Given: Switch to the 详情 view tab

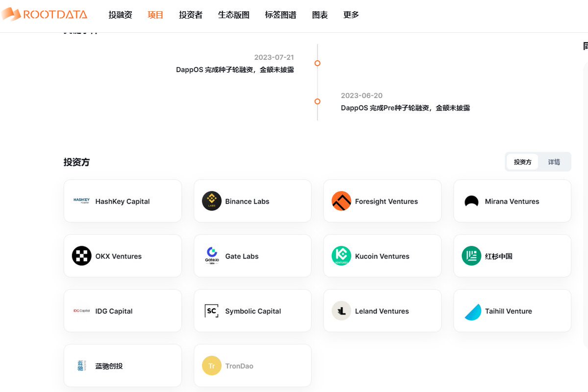Looking at the screenshot, I should click(x=554, y=162).
